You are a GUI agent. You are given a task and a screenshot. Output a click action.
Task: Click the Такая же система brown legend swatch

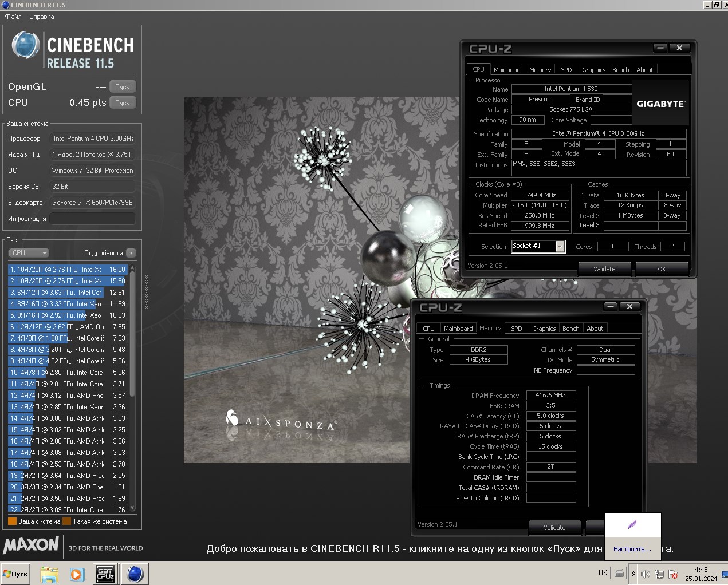pos(66,521)
